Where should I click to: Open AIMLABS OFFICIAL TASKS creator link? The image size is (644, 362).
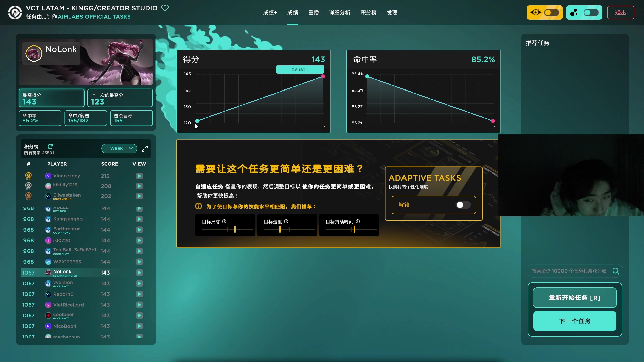tap(94, 17)
